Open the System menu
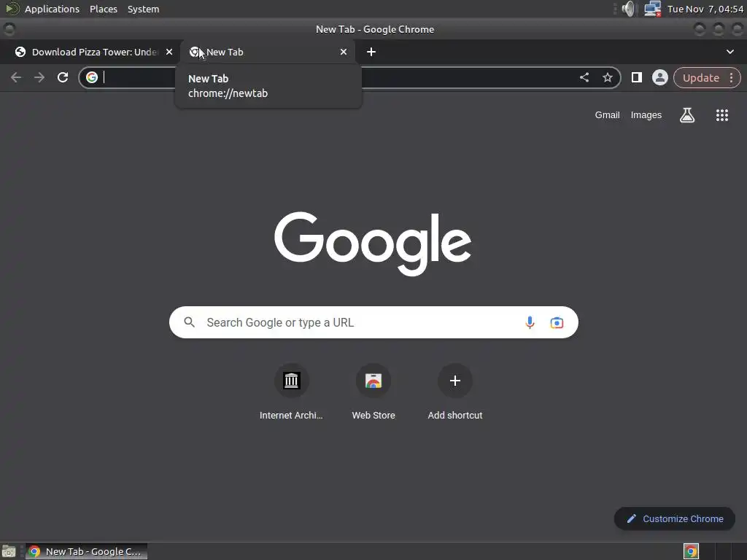 [144, 9]
